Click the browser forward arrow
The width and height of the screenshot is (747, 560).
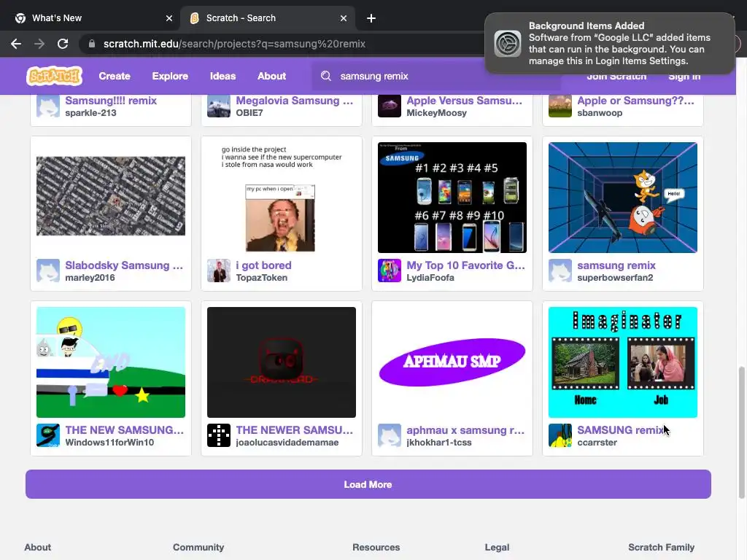tap(39, 44)
